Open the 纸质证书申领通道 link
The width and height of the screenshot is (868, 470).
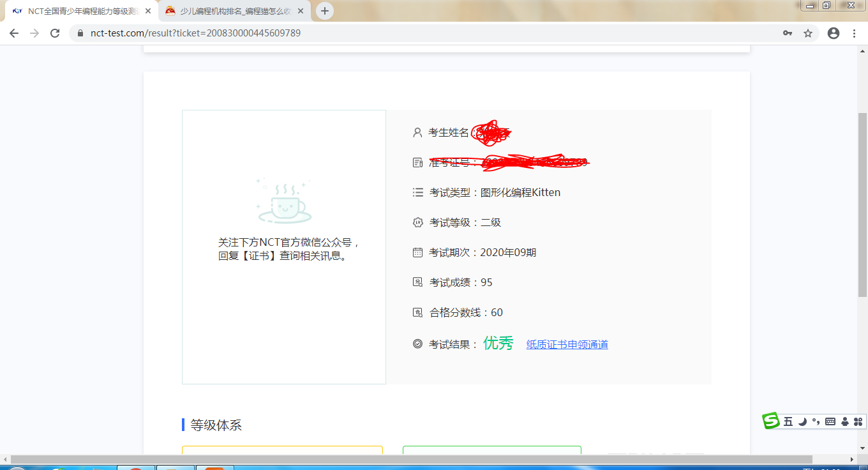tap(567, 345)
